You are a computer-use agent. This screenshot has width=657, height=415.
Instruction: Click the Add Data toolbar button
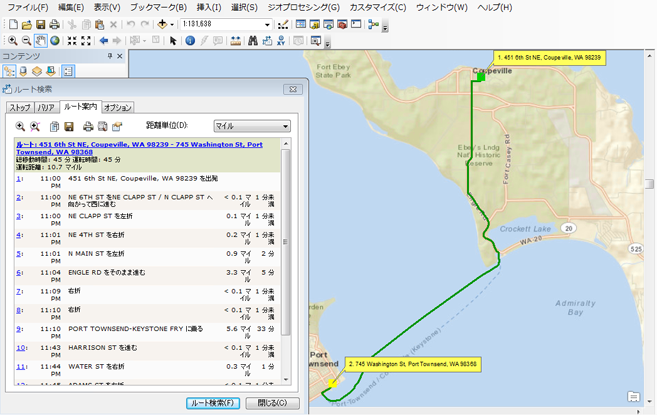pyautogui.click(x=163, y=24)
